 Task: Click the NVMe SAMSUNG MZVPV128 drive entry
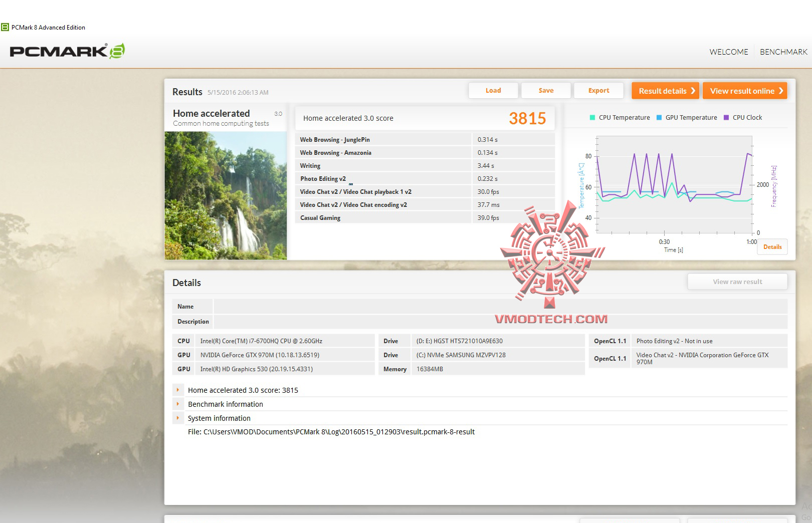(461, 355)
